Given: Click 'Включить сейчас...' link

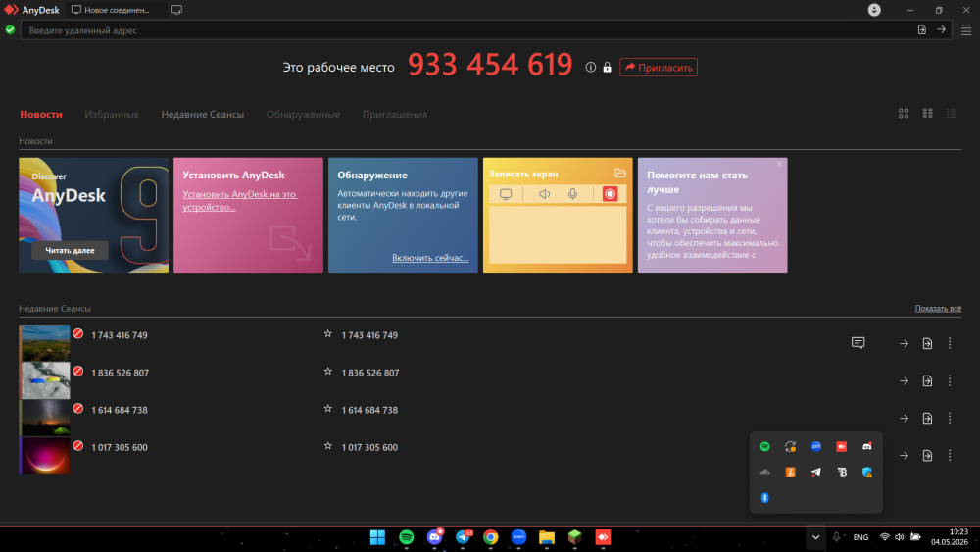Looking at the screenshot, I should point(430,258).
